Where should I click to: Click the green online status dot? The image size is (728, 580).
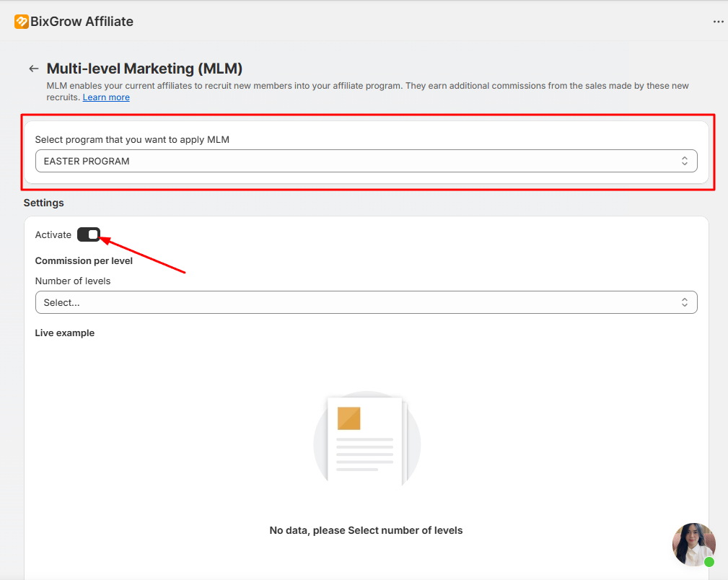(x=709, y=561)
